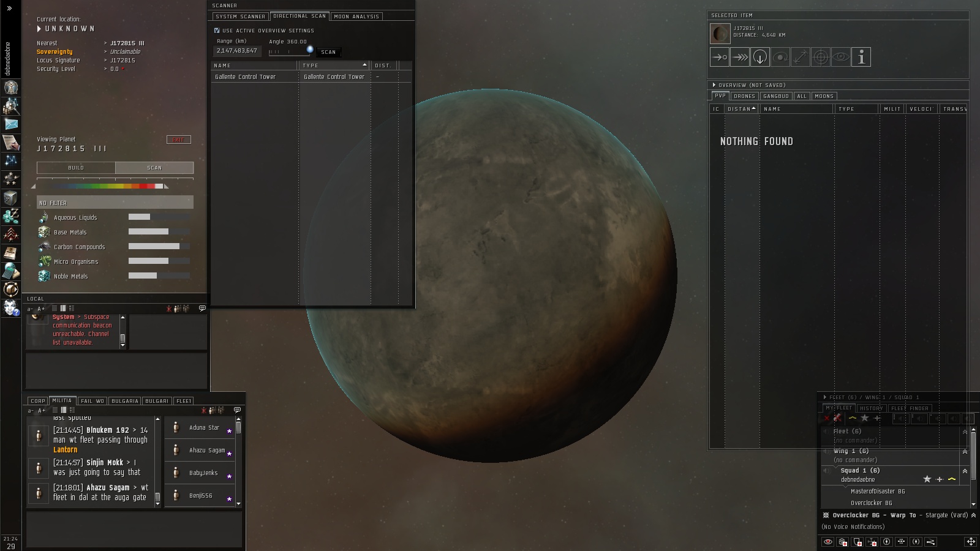Screen dimensions: 980x551
Task: Increase Local chat font size A+
Action: coord(41,309)
